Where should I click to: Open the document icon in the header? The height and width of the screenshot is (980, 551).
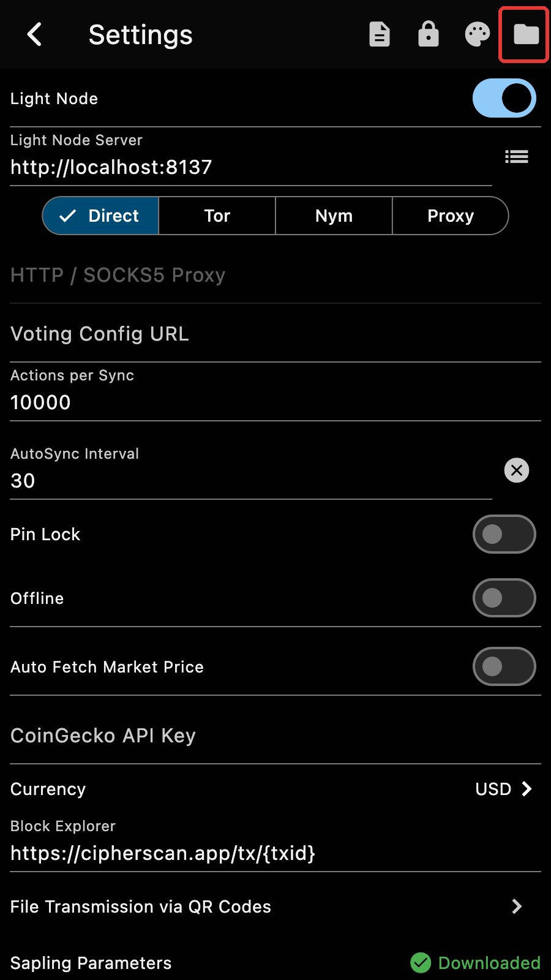380,34
